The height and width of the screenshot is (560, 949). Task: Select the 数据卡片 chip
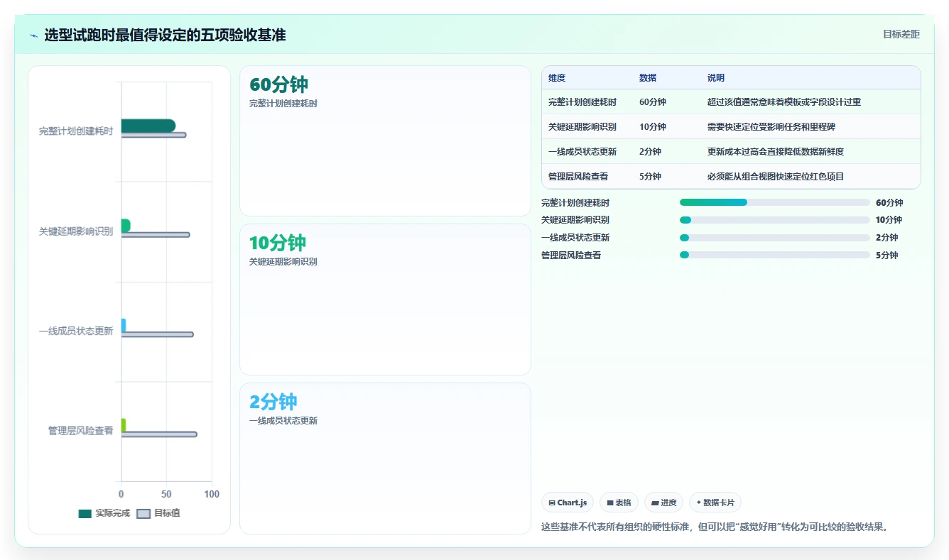715,503
